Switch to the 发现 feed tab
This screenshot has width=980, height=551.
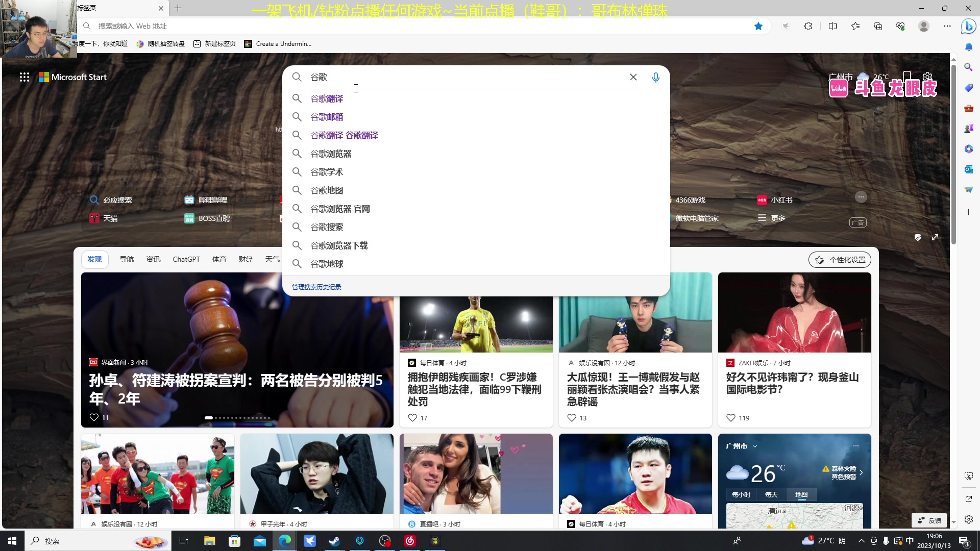pos(94,259)
